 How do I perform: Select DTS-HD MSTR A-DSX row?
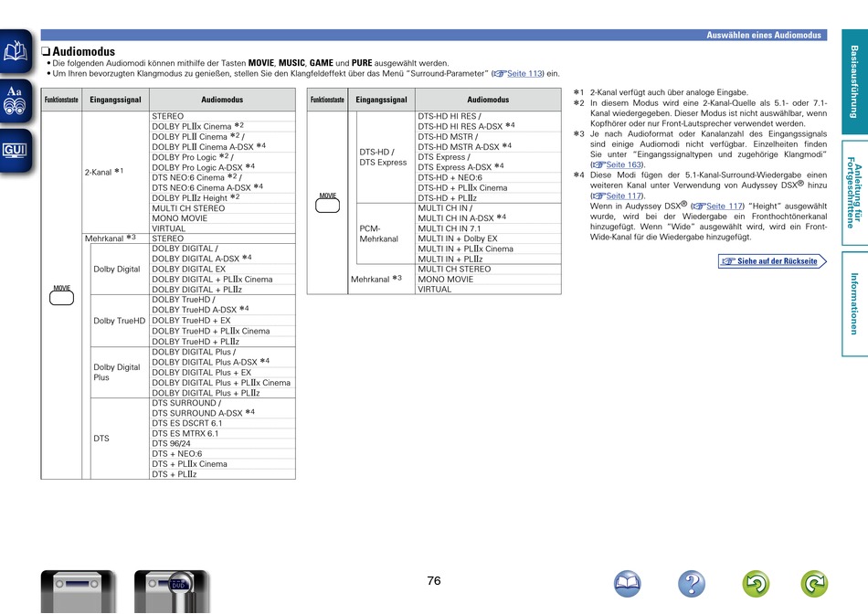point(488,147)
